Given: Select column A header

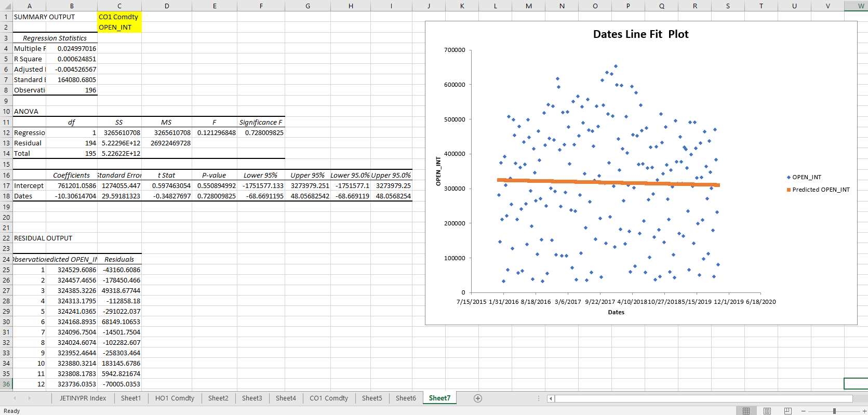Looking at the screenshot, I should point(29,6).
